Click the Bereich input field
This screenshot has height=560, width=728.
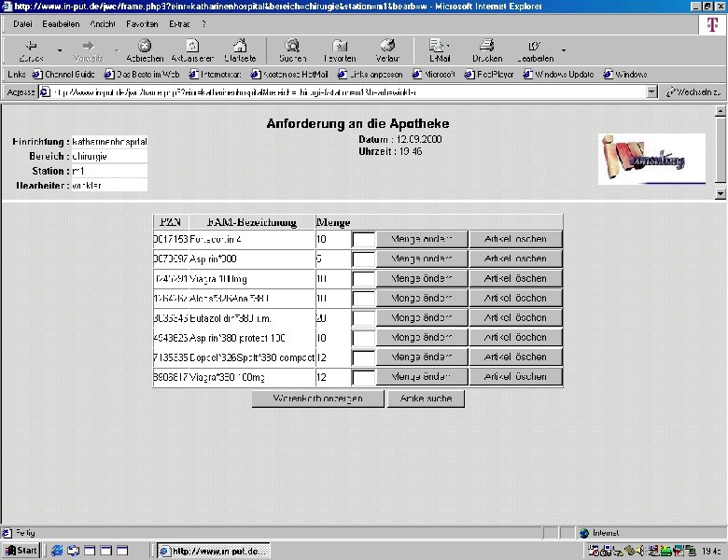pyautogui.click(x=109, y=156)
